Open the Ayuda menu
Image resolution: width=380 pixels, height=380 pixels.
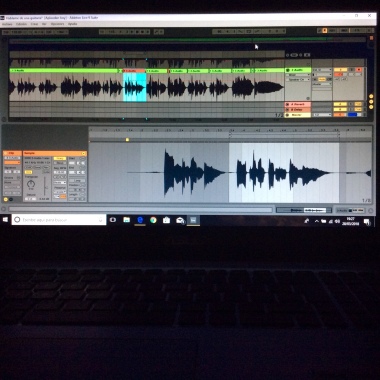click(x=72, y=24)
